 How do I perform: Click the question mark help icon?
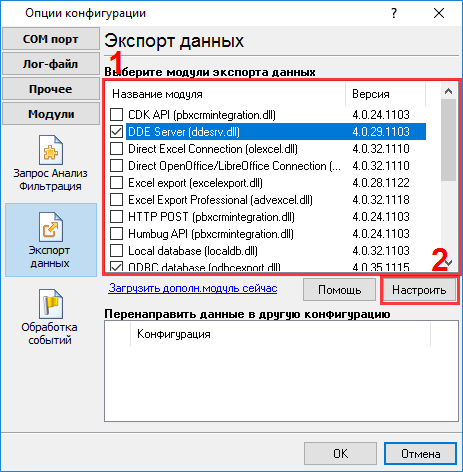click(x=394, y=13)
